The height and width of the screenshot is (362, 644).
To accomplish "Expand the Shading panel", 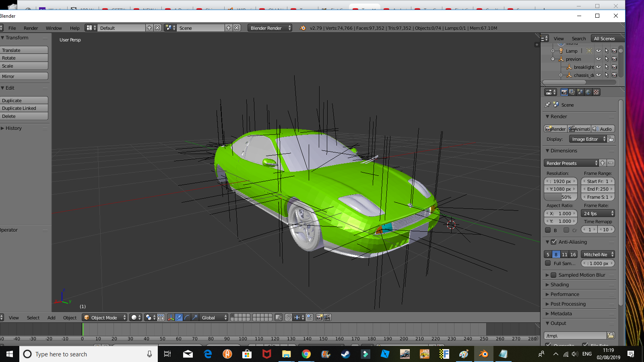I will click(559, 285).
